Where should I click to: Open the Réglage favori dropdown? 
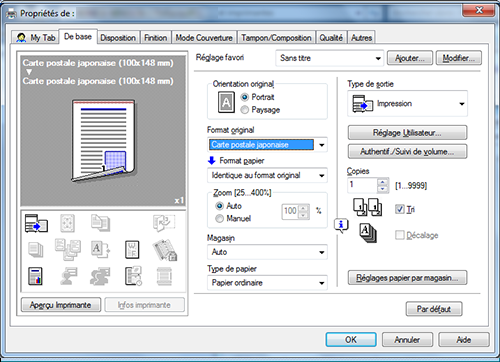[x=330, y=58]
